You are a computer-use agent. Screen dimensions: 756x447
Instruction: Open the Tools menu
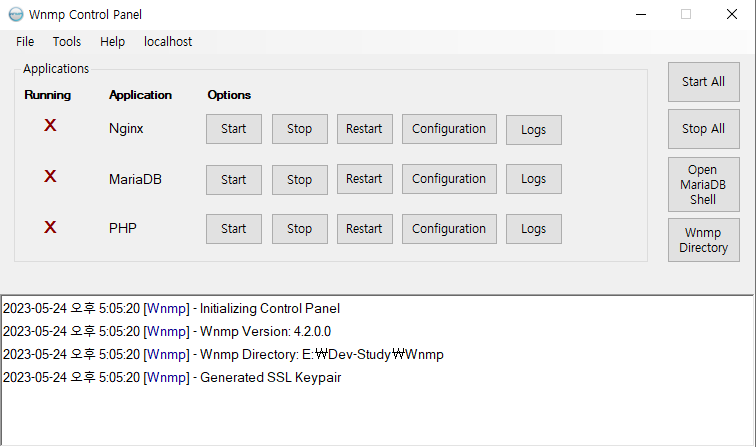pos(67,42)
